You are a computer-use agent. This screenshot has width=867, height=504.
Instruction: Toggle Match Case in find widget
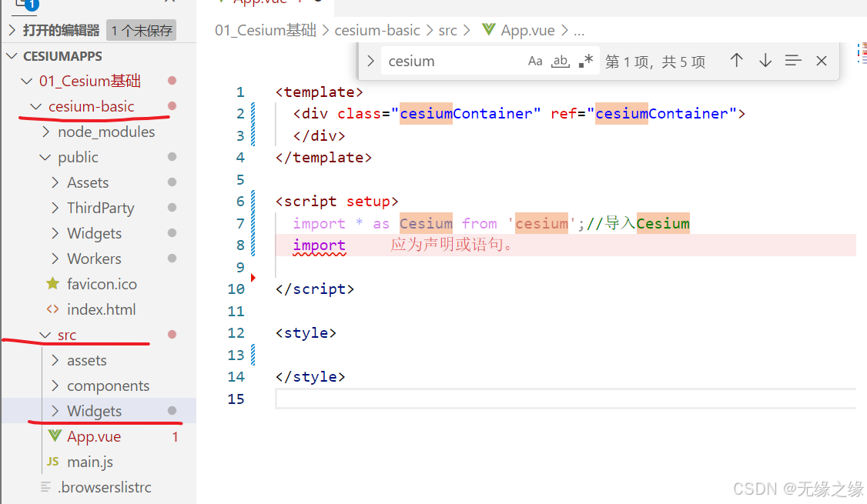534,61
